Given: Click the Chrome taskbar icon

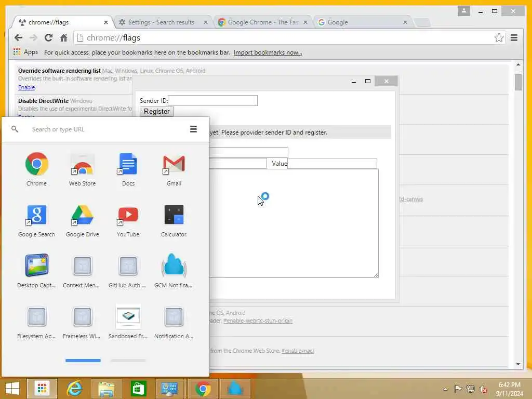Looking at the screenshot, I should [203, 389].
